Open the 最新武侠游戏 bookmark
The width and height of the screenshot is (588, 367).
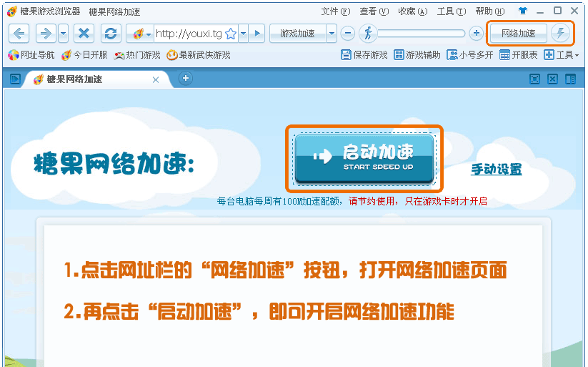point(199,55)
